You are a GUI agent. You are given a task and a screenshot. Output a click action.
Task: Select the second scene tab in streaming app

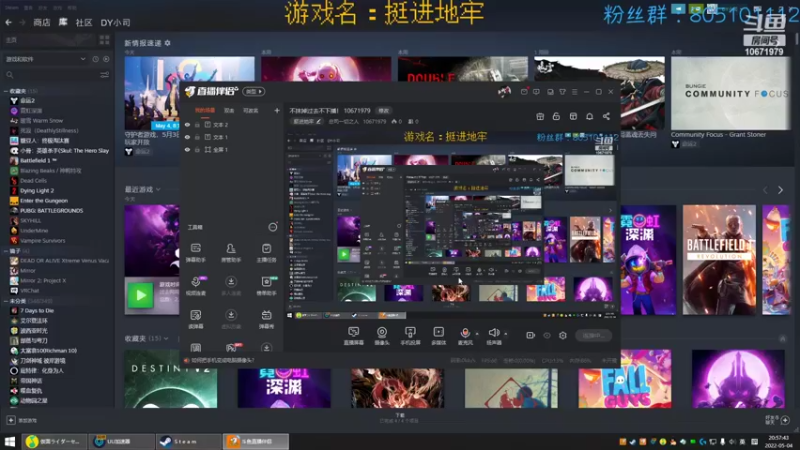click(x=229, y=110)
